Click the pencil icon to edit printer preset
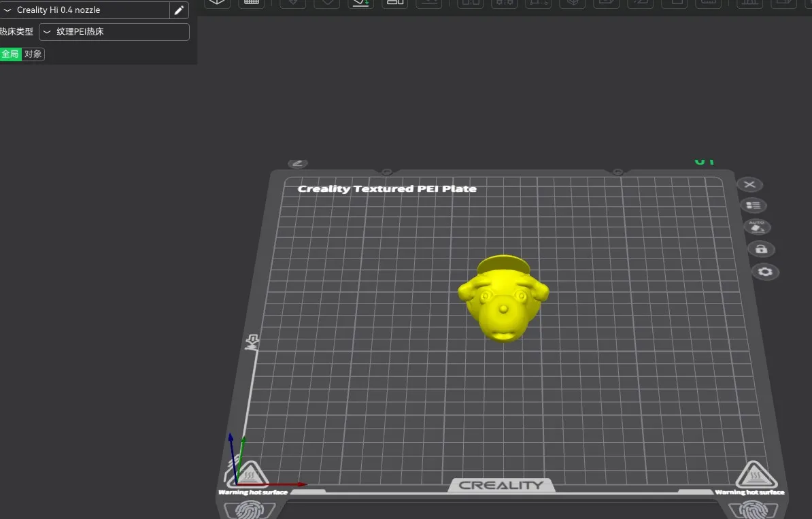Screen dimensions: 812x519 (179, 10)
